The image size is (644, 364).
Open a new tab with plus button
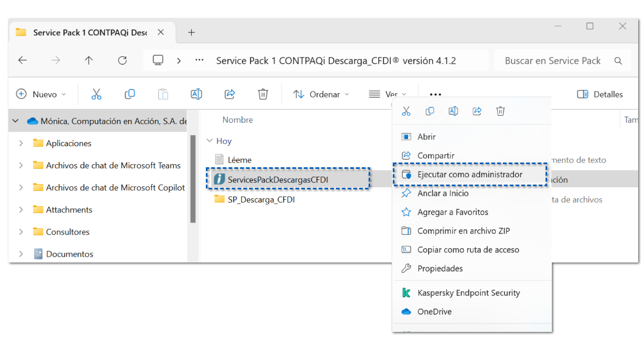tap(191, 33)
